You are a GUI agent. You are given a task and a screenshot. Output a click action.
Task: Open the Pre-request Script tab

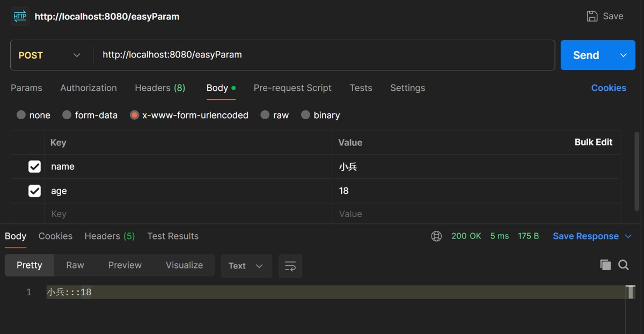click(x=292, y=88)
